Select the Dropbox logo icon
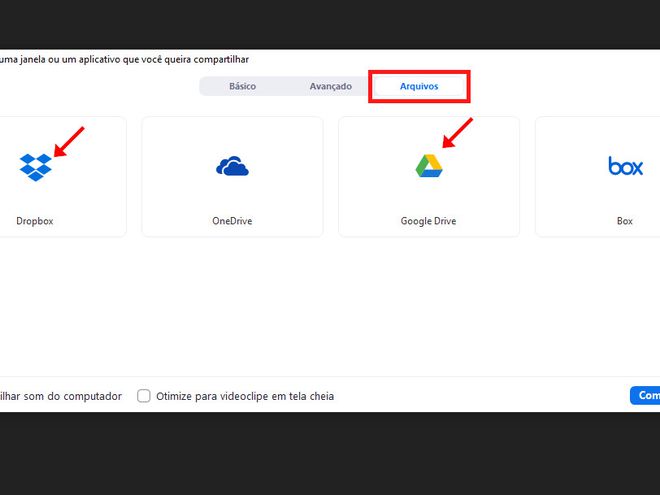This screenshot has height=495, width=660. [x=36, y=167]
